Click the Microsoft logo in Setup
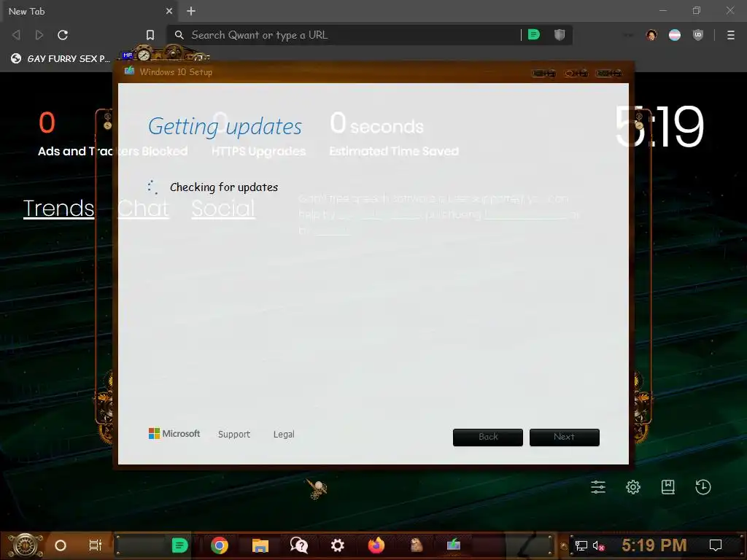The image size is (747, 560). pos(174,433)
